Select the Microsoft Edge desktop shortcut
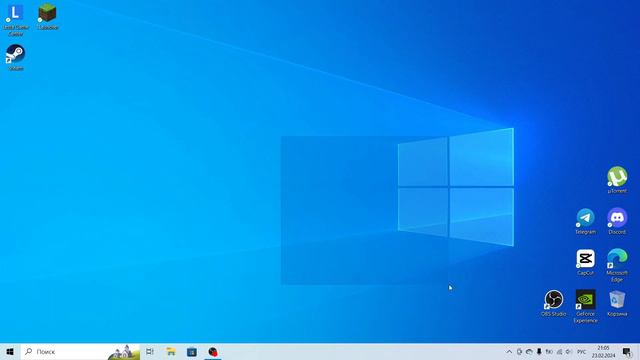The image size is (640, 360). click(x=617, y=265)
